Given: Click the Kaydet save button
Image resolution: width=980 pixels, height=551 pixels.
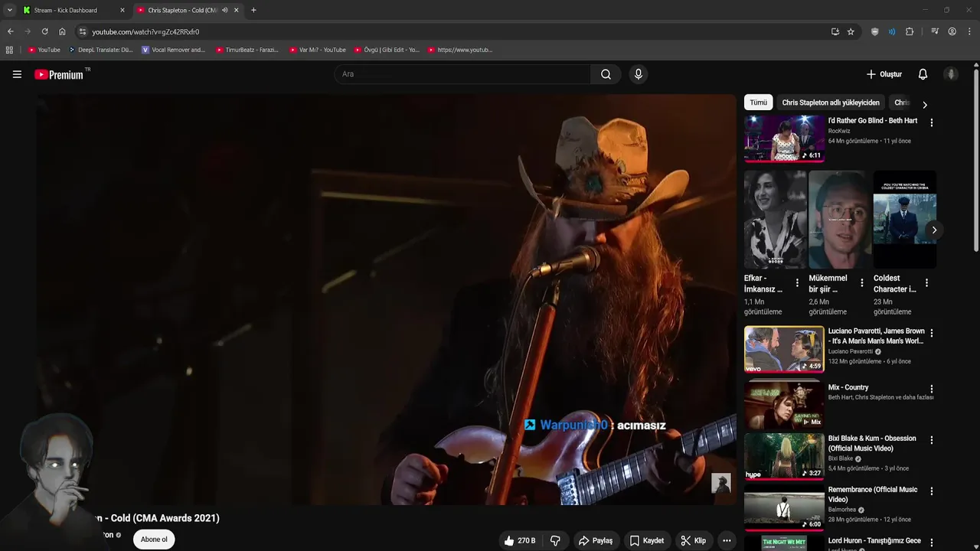Looking at the screenshot, I should click(647, 540).
